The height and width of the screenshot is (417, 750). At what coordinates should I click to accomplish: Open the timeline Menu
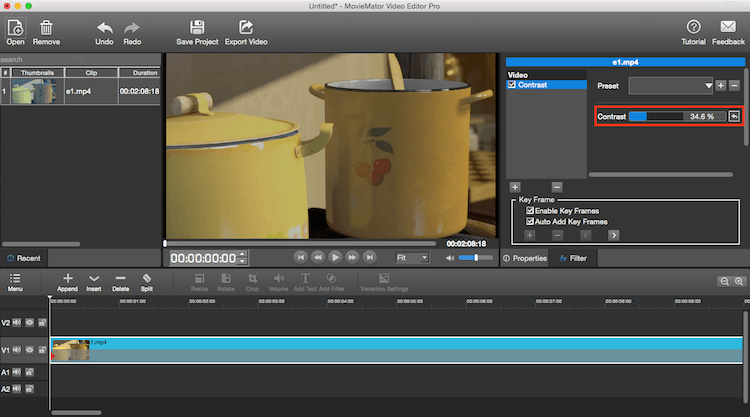(15, 279)
